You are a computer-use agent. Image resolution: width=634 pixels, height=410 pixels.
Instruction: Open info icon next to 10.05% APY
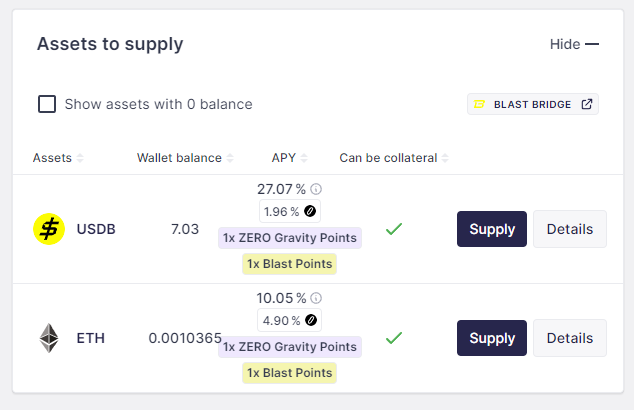316,298
